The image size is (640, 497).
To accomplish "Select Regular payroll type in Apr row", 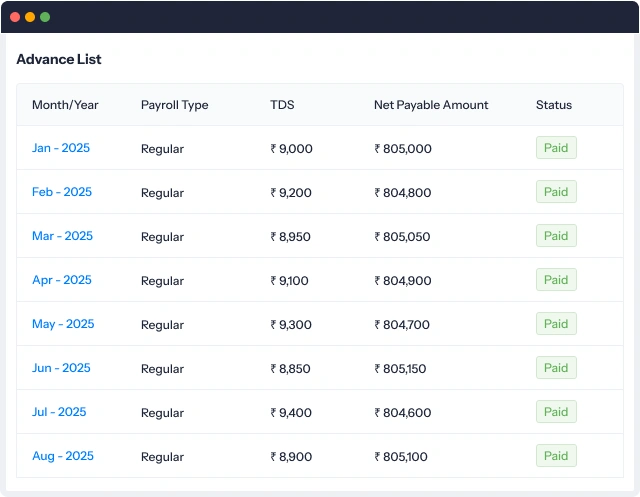I will point(162,282).
